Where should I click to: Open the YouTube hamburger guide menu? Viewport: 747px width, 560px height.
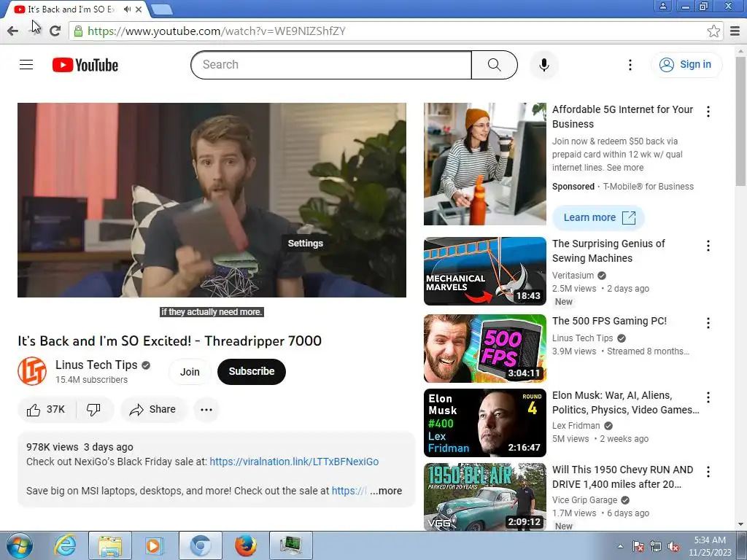click(26, 64)
